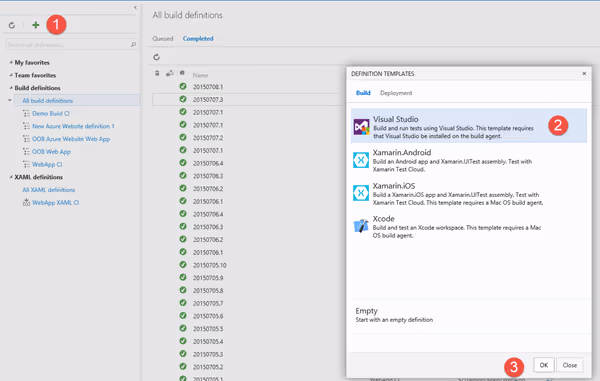Choose the Empty definition template

point(470,315)
